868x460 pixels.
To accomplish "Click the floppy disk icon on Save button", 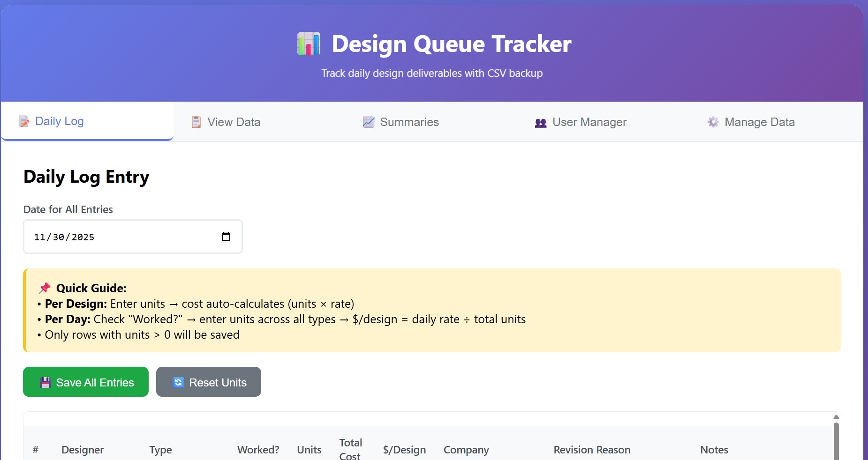I will 45,383.
